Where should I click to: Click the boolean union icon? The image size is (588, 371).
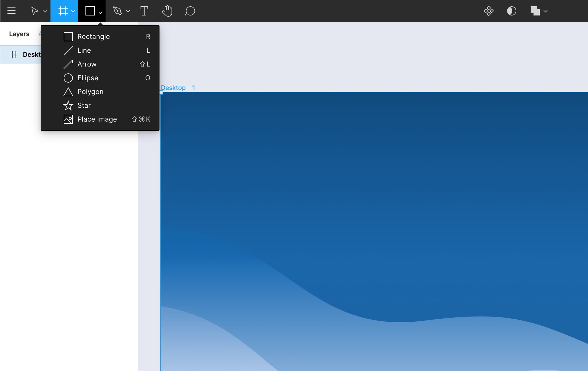535,11
